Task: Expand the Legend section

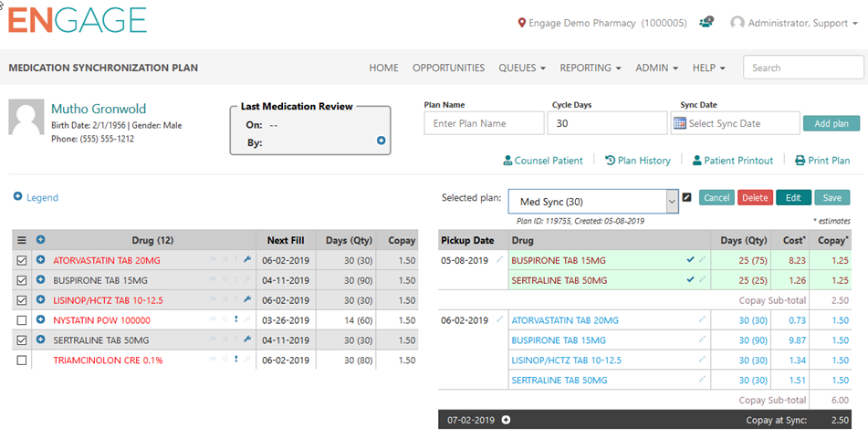Action: click(x=36, y=197)
